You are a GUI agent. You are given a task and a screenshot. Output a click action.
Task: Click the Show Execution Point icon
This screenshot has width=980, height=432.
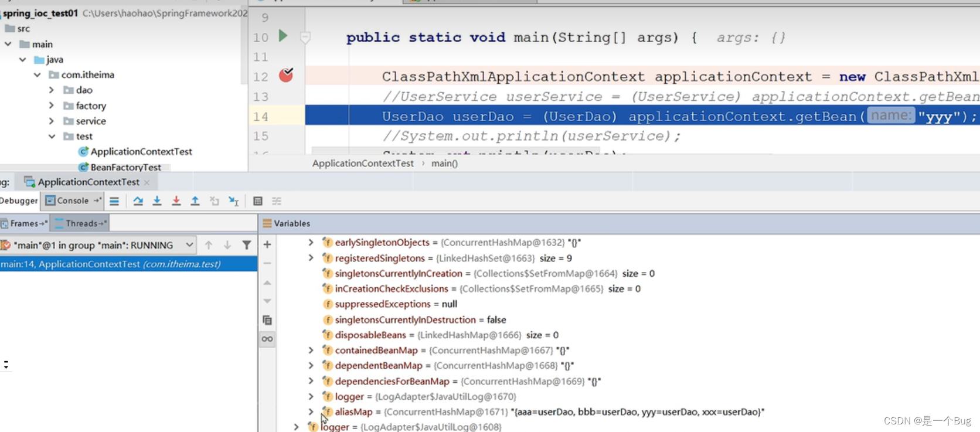[114, 201]
